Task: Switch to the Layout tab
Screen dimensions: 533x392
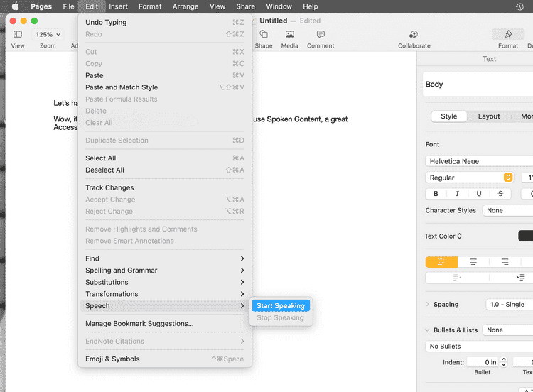Action: click(x=489, y=116)
